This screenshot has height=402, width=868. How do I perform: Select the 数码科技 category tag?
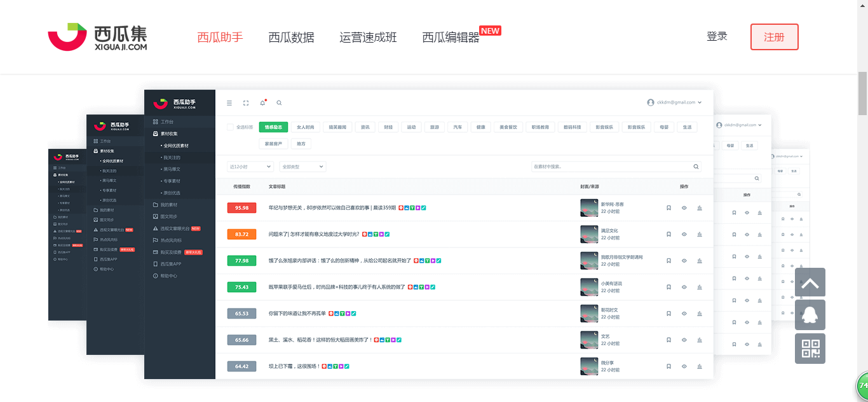point(573,127)
